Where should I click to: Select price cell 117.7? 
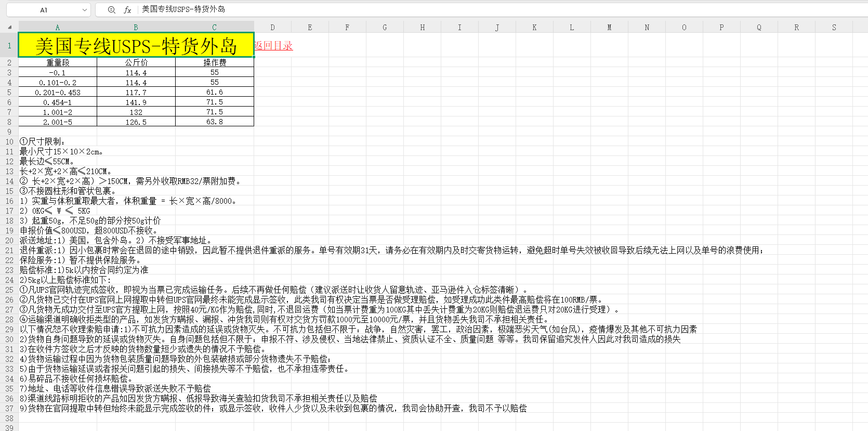[x=136, y=93]
